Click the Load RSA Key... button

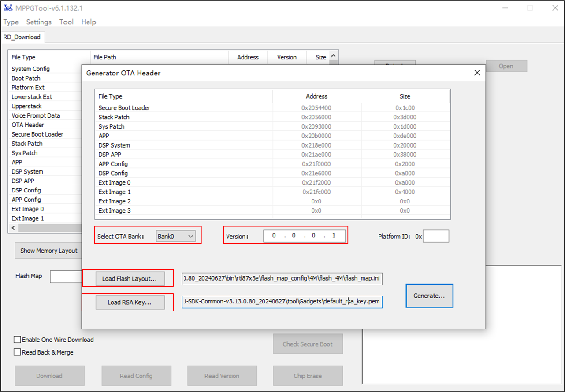130,302
